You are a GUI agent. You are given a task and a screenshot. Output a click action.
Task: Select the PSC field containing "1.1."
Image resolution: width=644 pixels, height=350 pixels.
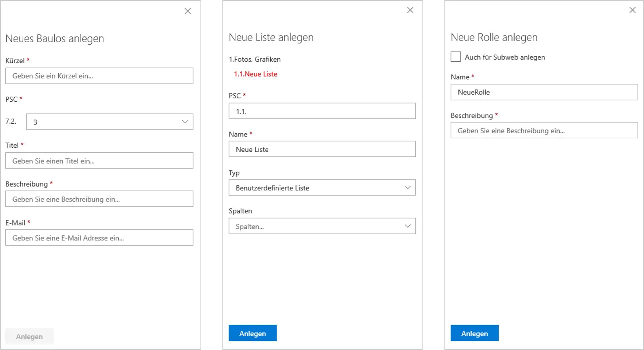[322, 111]
